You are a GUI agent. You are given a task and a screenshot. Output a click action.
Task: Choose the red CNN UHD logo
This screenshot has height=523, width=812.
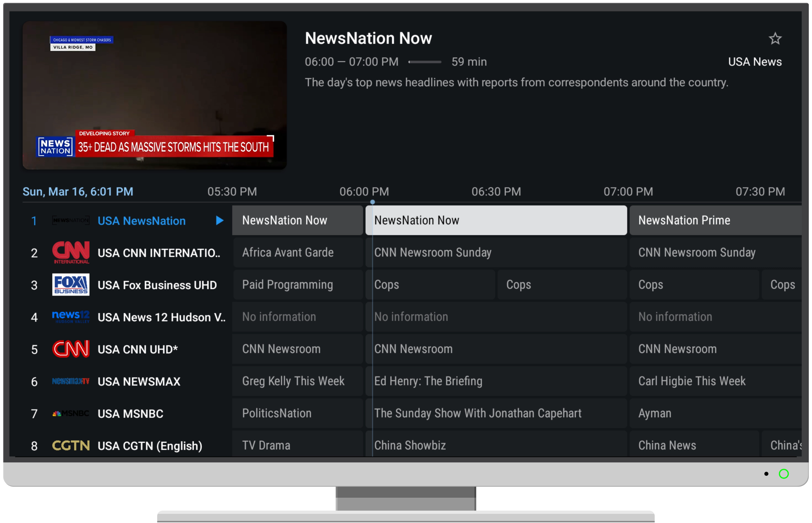71,349
